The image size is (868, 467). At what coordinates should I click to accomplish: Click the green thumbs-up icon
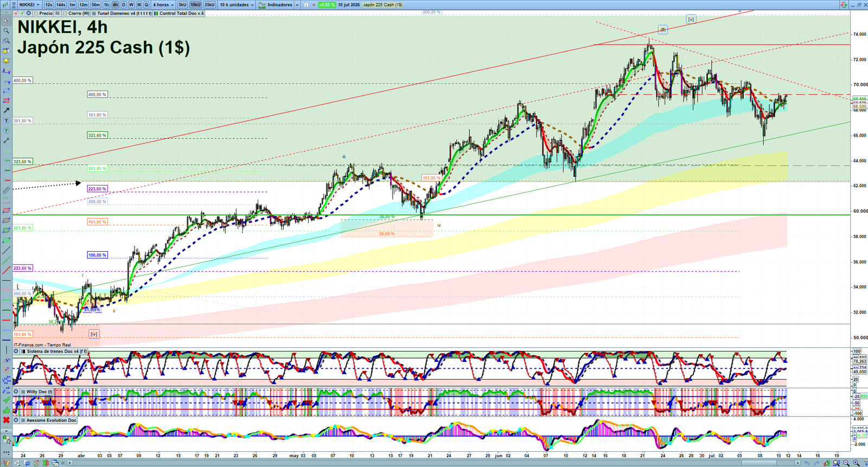click(7, 410)
